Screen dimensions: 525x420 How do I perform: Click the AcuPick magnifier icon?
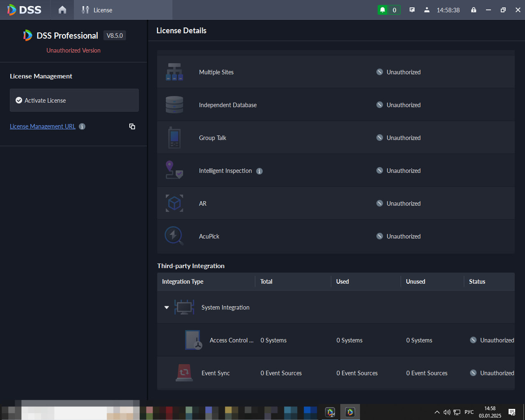click(174, 236)
